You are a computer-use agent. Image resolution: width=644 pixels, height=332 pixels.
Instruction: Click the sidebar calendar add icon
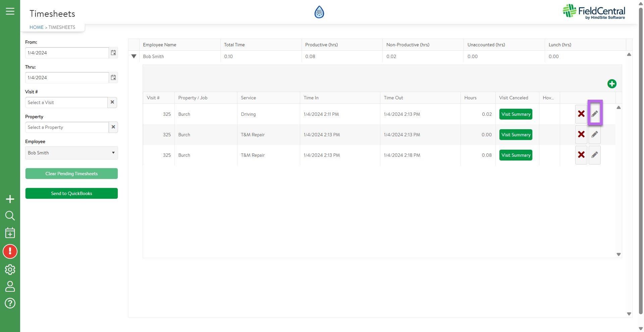pos(10,233)
